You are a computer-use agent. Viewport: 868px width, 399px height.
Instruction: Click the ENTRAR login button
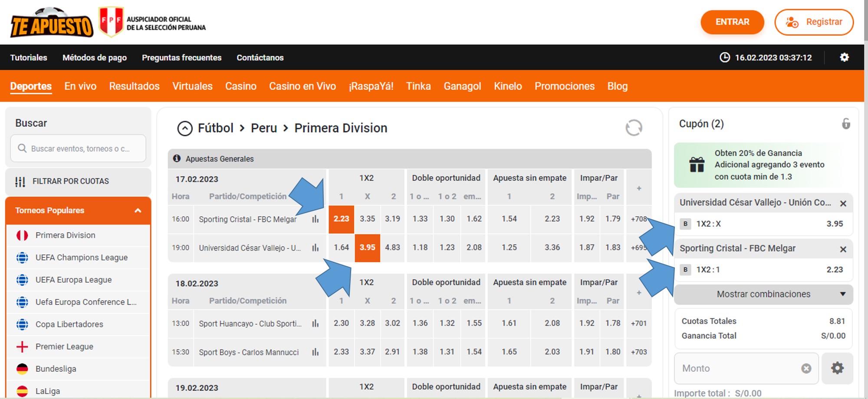[x=732, y=22]
